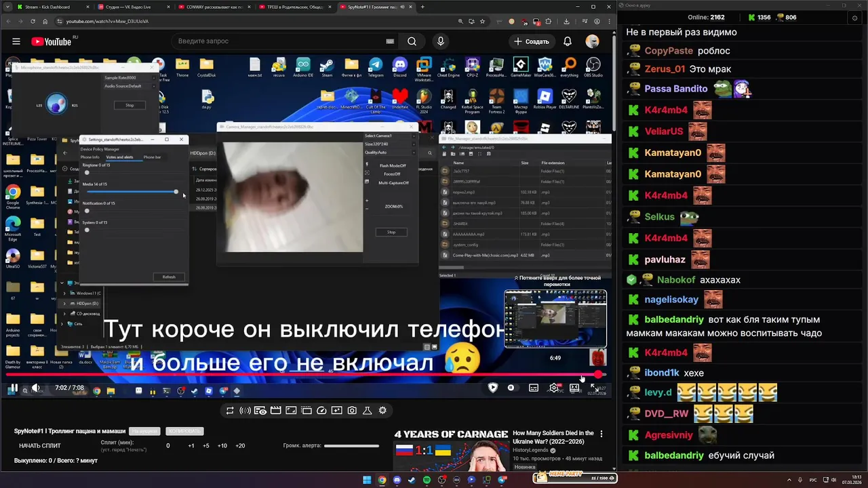Image resolution: width=868 pixels, height=488 pixels.
Task: Open YouTube notifications bell
Action: pos(568,41)
